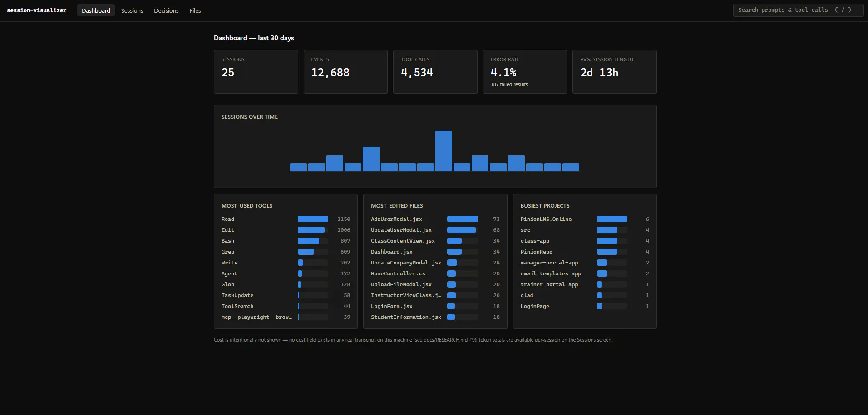
Task: Click the Most-Used Tools panel heading
Action: (247, 206)
